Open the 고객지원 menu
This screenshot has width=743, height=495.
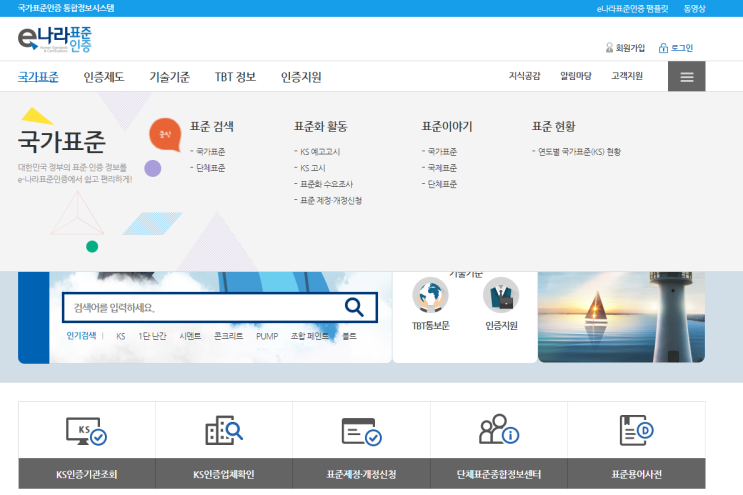click(627, 76)
